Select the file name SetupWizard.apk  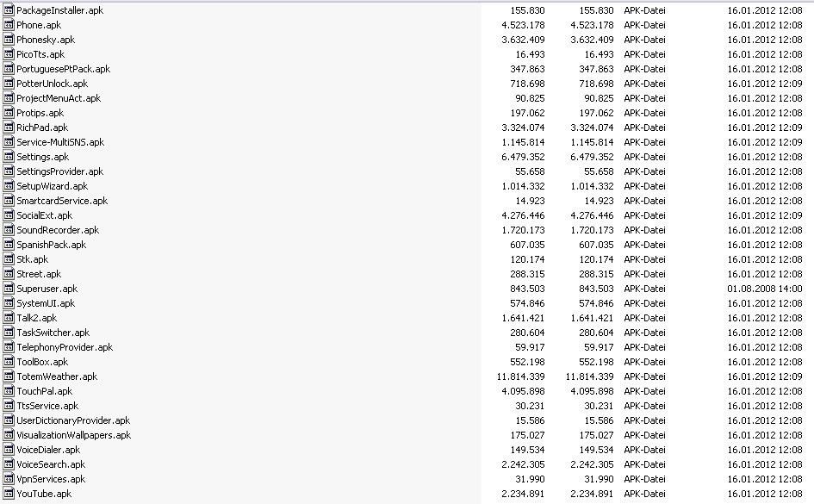click(52, 186)
